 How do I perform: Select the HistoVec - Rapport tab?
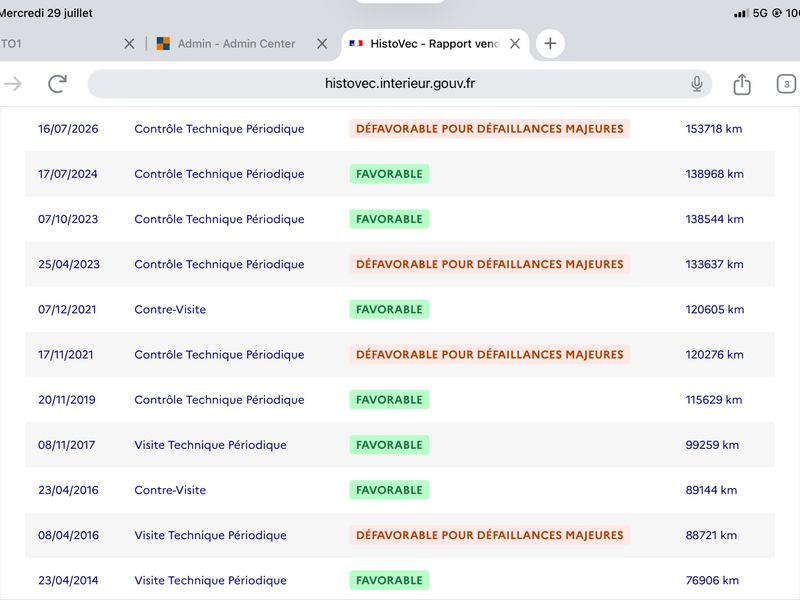point(435,44)
